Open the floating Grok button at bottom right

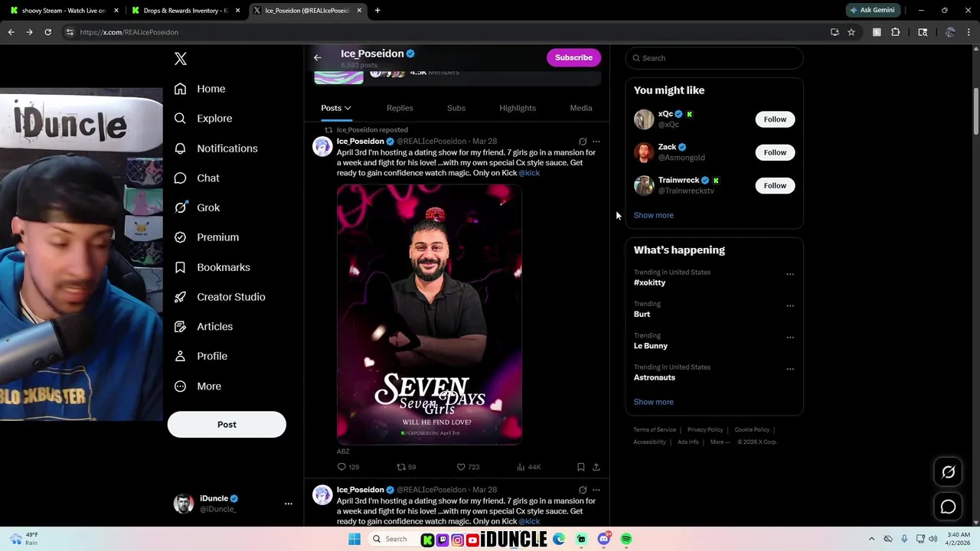[x=948, y=472]
